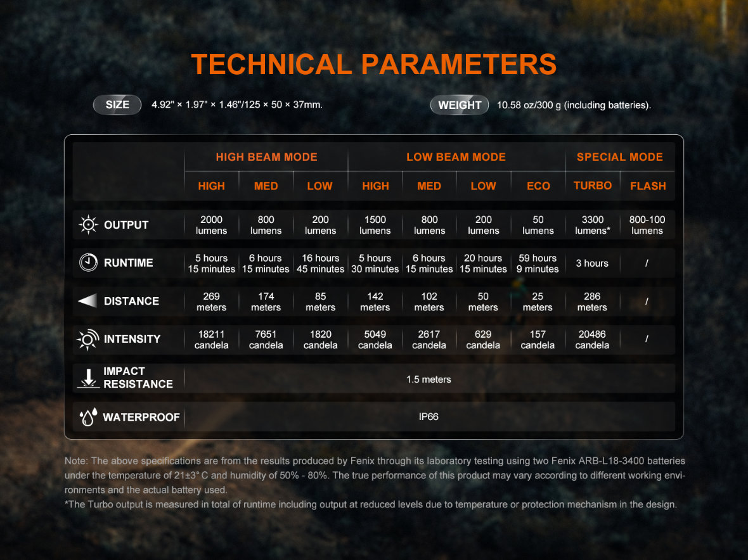The height and width of the screenshot is (560, 748).
Task: Select the WEIGHT label badge
Action: (x=460, y=105)
